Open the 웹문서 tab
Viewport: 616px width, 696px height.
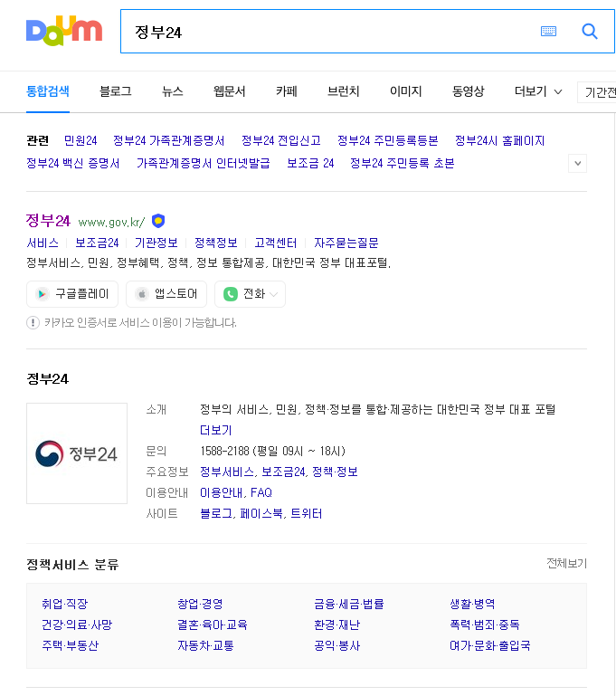click(x=229, y=91)
